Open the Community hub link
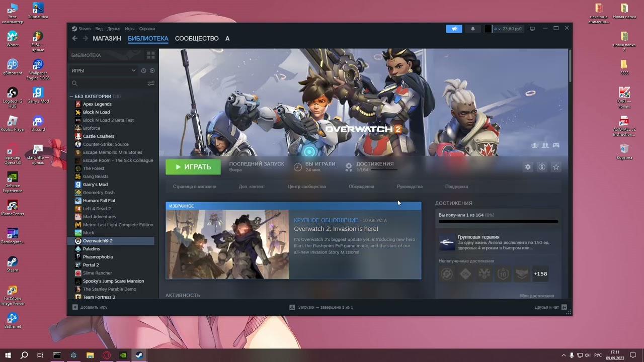Viewport: 644px width, 362px height. (306, 187)
